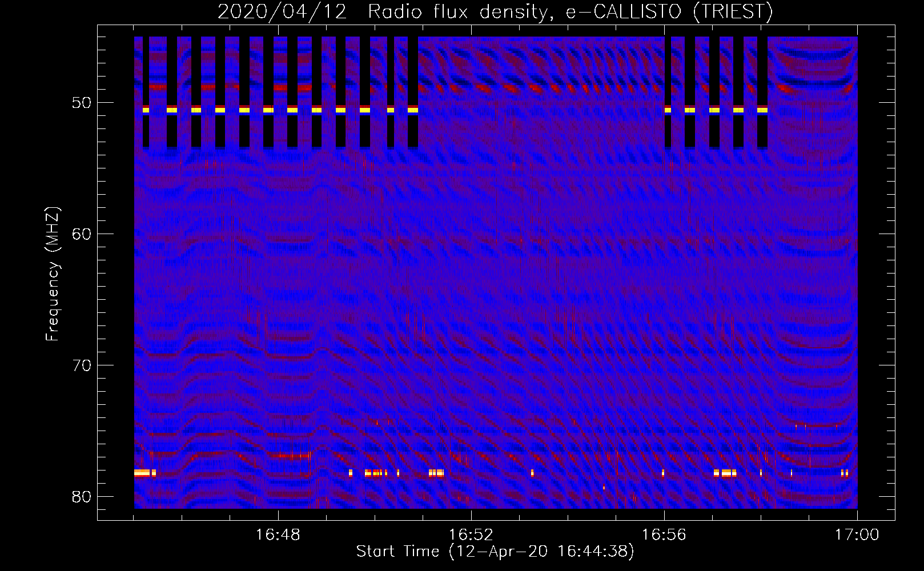Click the '50' frequency tick label

[82, 103]
